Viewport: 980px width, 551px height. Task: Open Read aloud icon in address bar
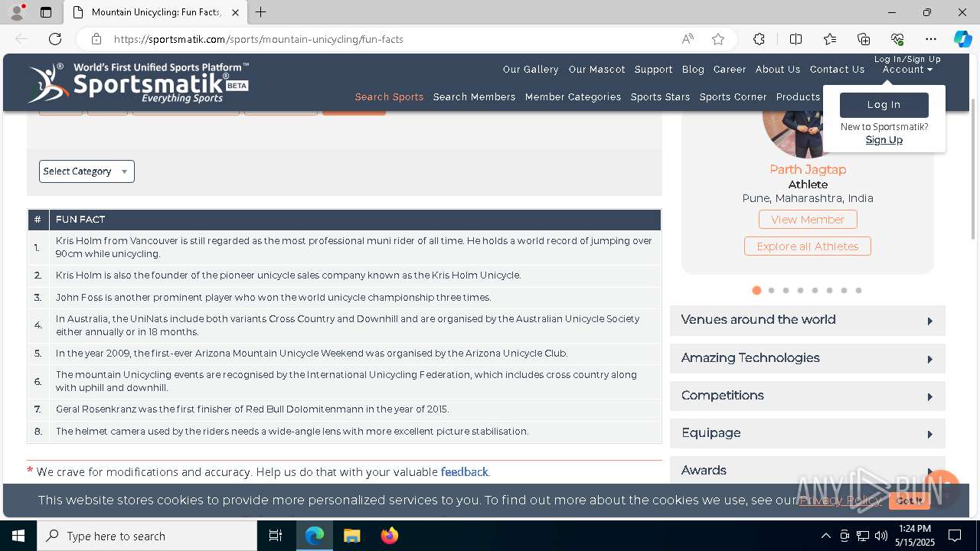[x=688, y=39]
